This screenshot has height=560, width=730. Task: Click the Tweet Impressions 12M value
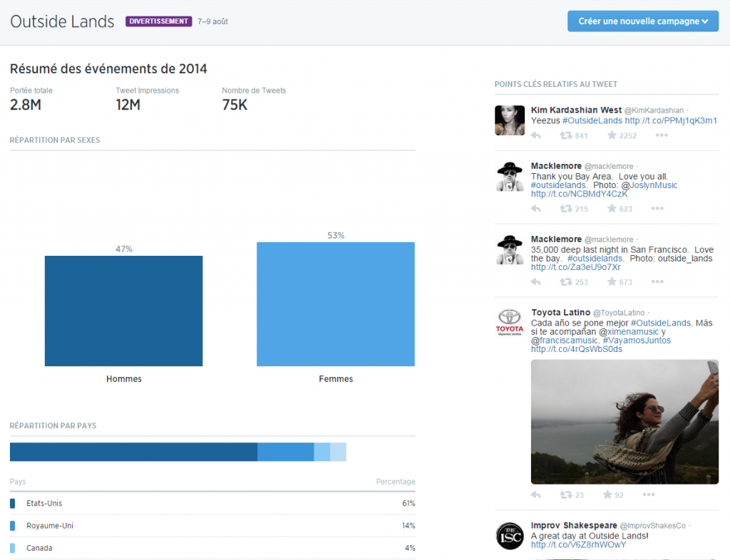coord(128,105)
